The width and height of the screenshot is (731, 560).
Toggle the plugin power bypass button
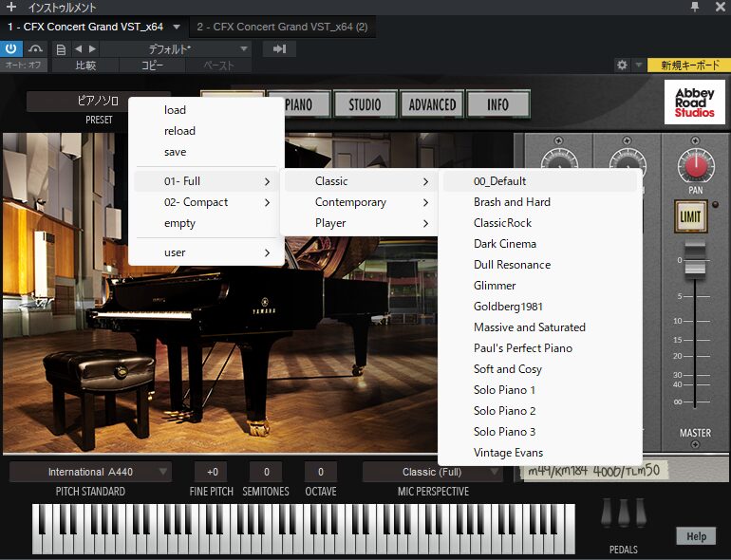tap(11, 49)
